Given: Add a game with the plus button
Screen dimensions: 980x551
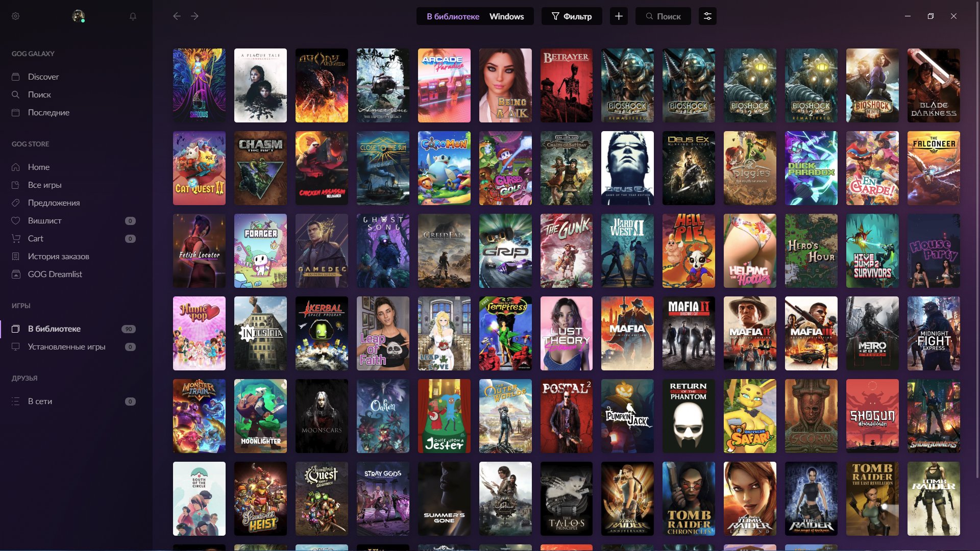Looking at the screenshot, I should 619,16.
